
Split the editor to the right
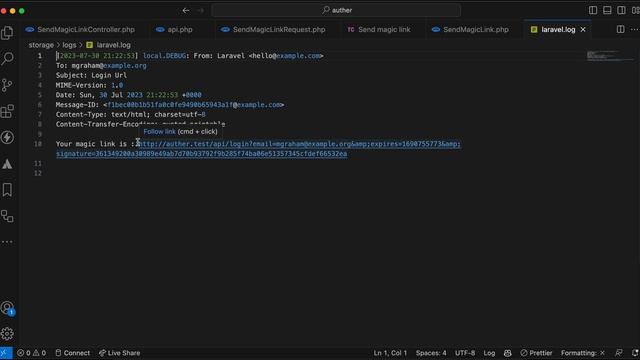pyautogui.click(x=620, y=29)
